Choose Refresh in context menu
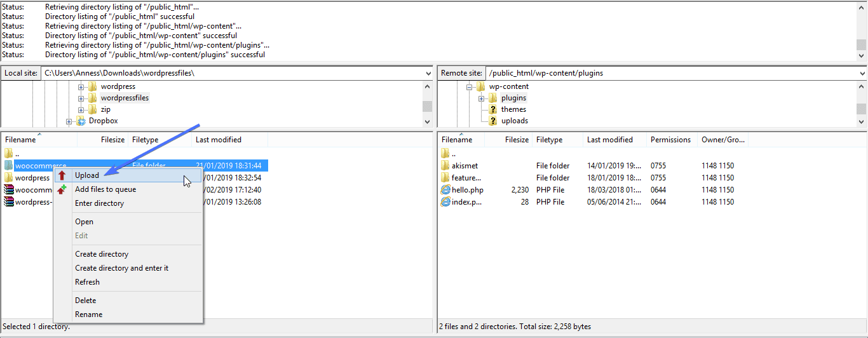868x338 pixels. click(128, 282)
